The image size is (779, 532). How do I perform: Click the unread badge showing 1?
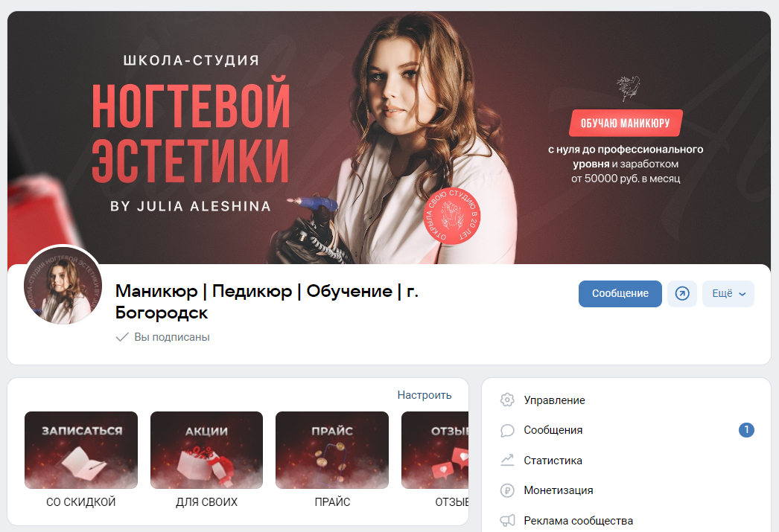pyautogui.click(x=746, y=430)
